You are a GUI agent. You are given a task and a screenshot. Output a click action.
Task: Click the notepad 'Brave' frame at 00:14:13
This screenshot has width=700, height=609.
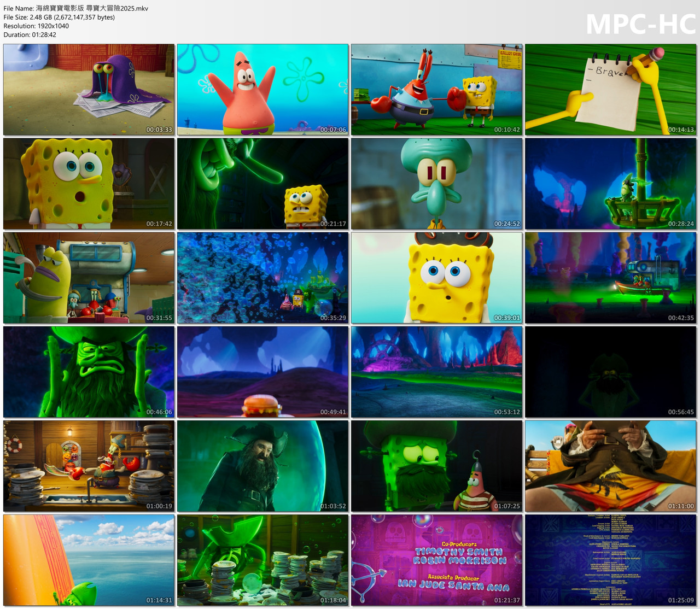pyautogui.click(x=611, y=90)
